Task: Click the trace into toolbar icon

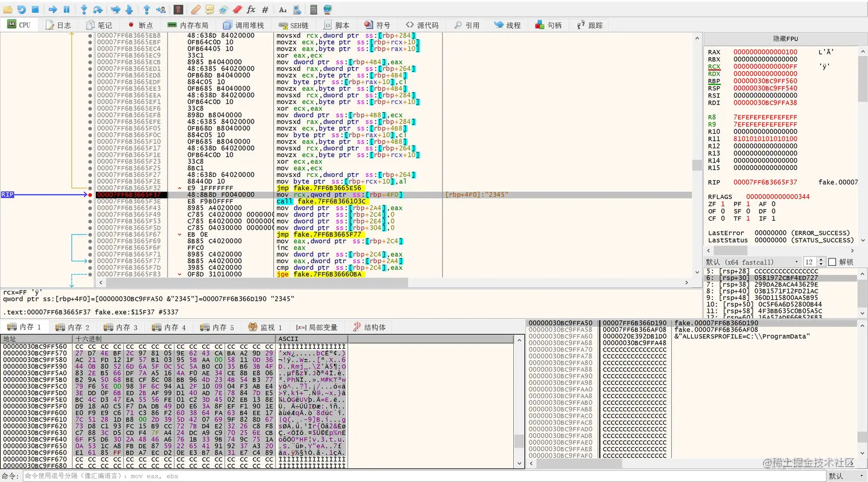Action: point(115,10)
